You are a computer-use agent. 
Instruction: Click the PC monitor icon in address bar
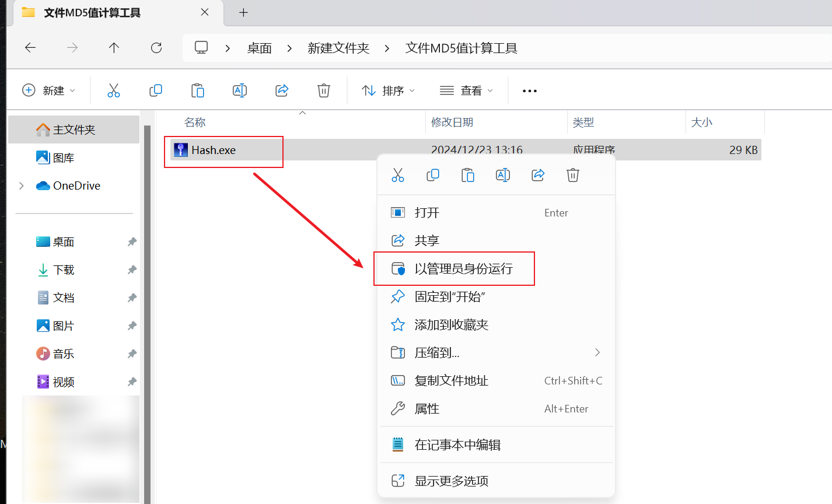(201, 48)
